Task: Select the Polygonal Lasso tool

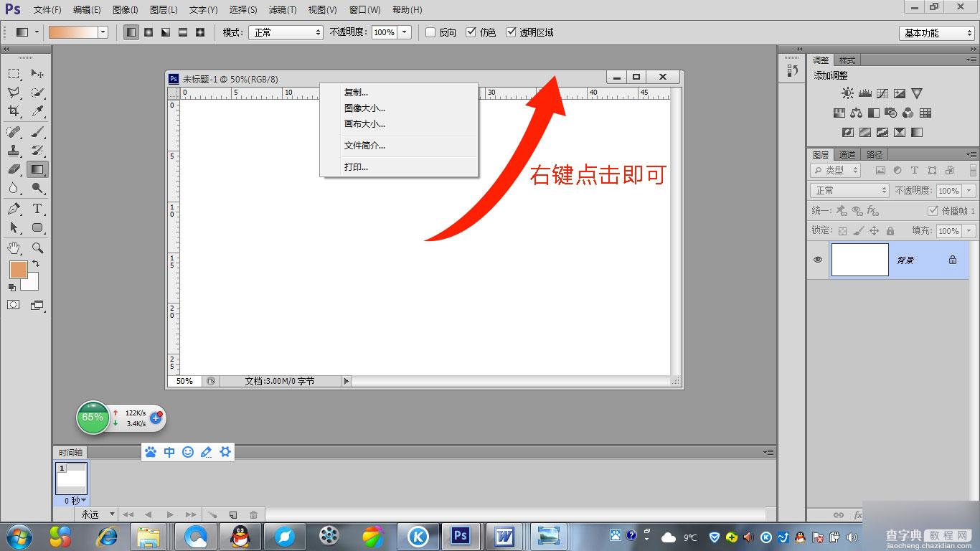Action: pos(14,93)
